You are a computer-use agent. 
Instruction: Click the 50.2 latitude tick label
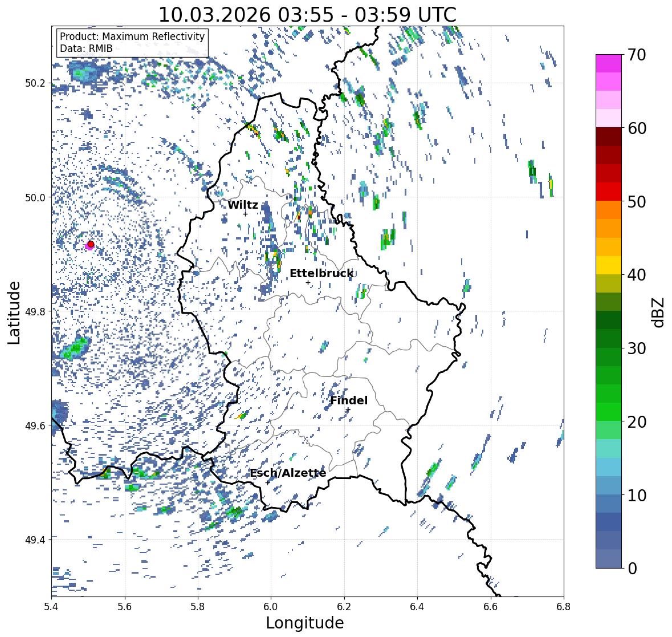35,83
